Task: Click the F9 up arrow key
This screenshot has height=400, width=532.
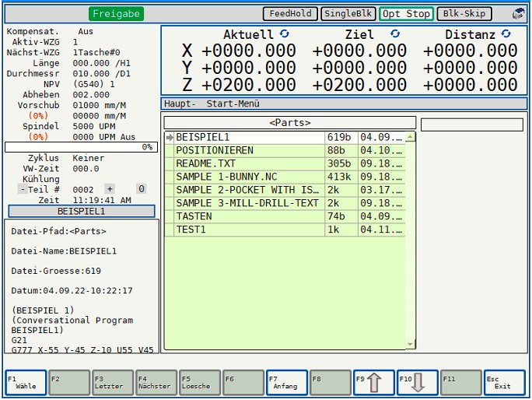Action: tap(374, 382)
